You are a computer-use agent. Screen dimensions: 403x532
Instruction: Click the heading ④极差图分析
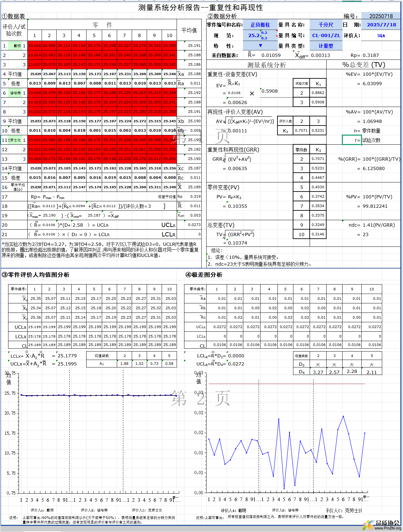coord(204,275)
